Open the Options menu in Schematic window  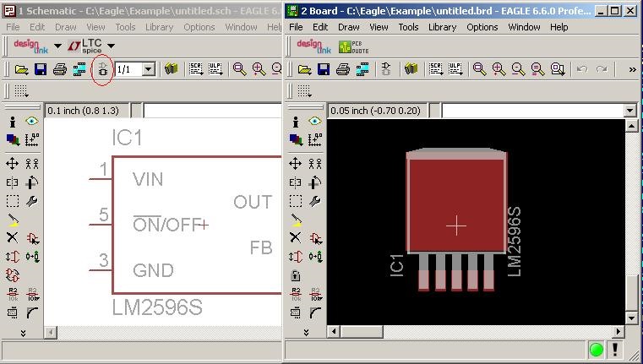click(199, 27)
